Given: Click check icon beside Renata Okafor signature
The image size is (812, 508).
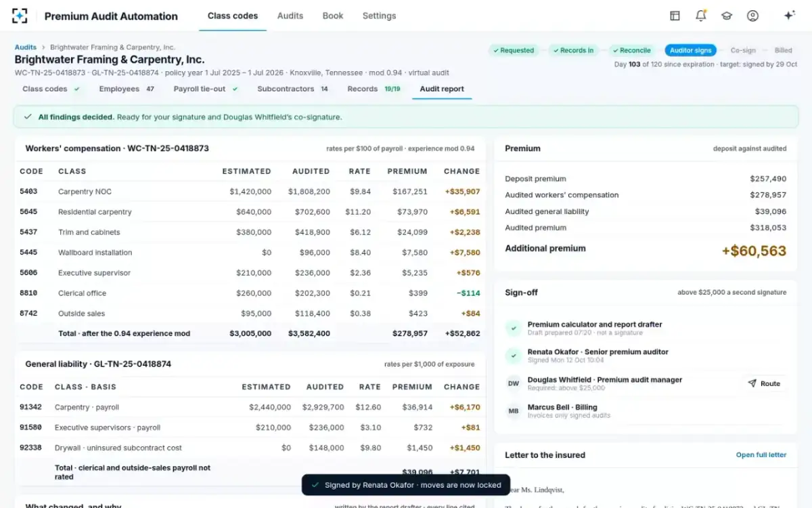Looking at the screenshot, I should click(514, 356).
